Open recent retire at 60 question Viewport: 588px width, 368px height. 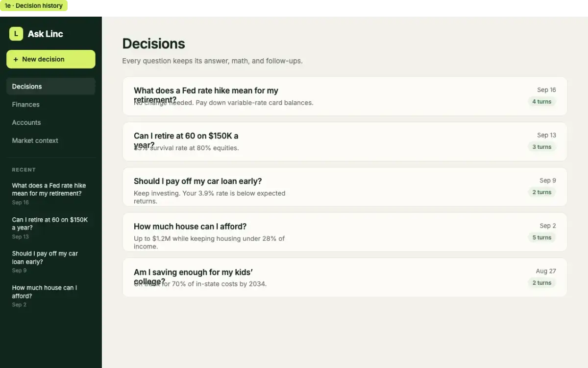(x=51, y=228)
